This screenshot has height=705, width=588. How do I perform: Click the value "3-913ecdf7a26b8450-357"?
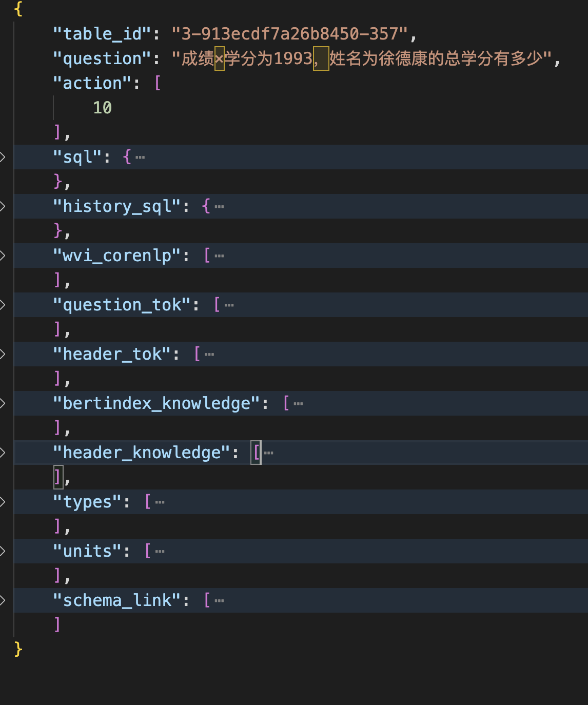tap(290, 34)
